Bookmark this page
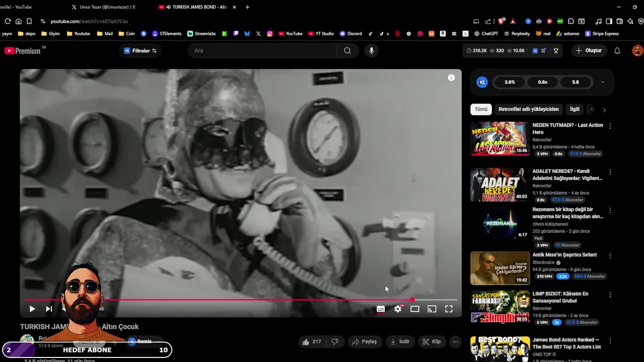 (x=29, y=21)
